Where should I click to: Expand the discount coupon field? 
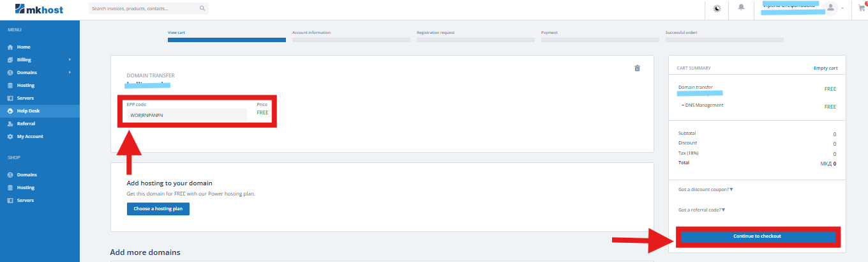[x=706, y=190]
